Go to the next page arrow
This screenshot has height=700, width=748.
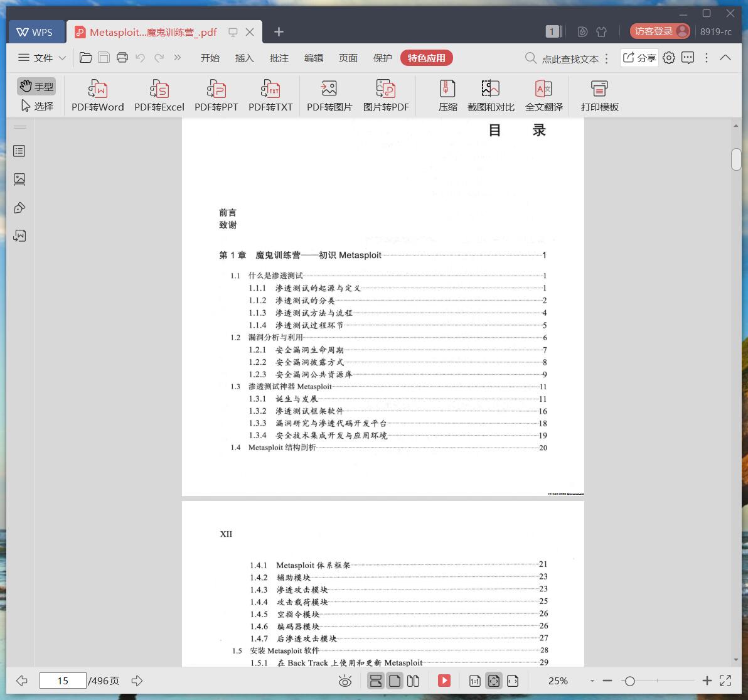137,681
